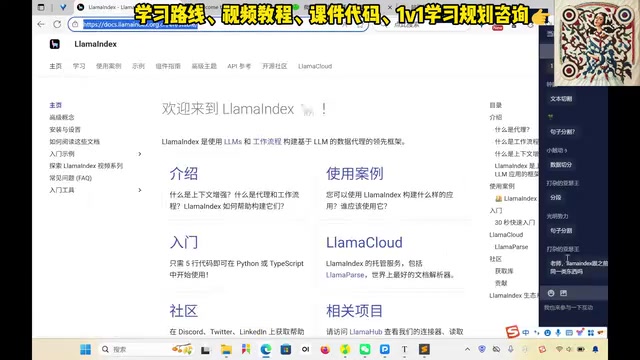
Task: Open the Windows Start menu
Action: pyautogui.click(x=85, y=349)
